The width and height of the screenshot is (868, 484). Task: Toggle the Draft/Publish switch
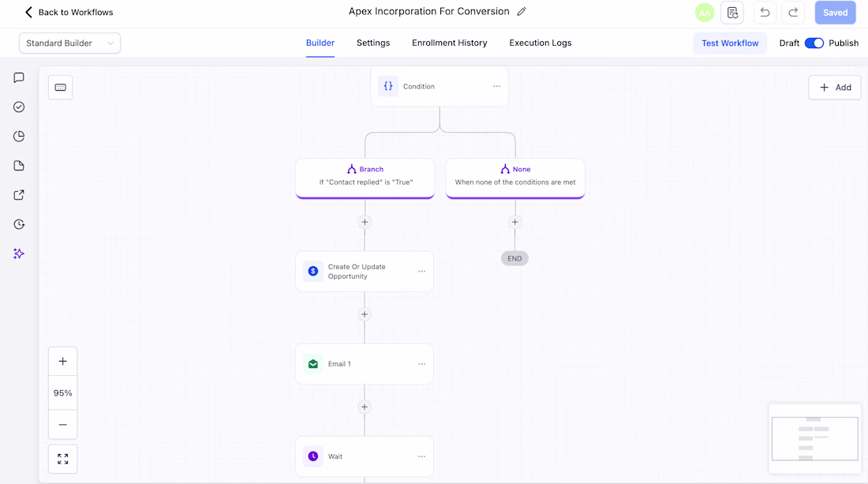[814, 43]
